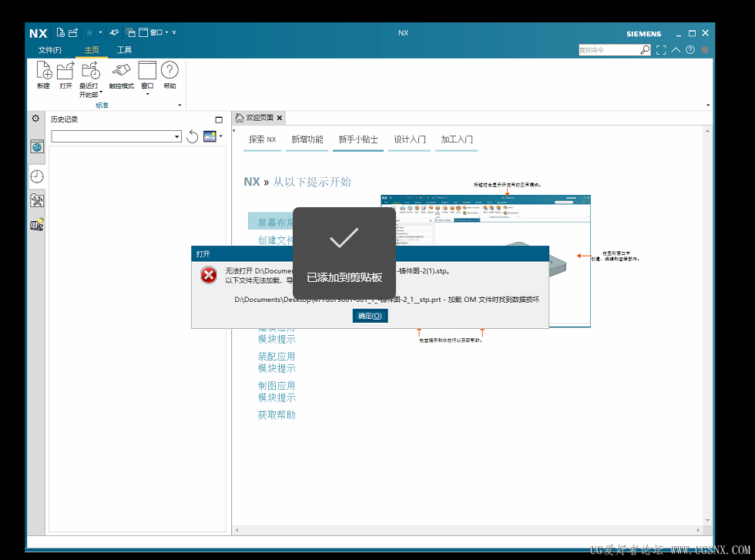Open the web browser resource tab icon
The image size is (755, 560).
coord(37,146)
